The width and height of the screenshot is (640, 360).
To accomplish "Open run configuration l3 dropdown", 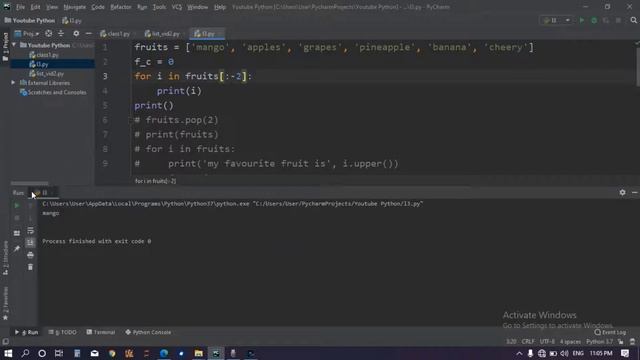I will coord(556,20).
